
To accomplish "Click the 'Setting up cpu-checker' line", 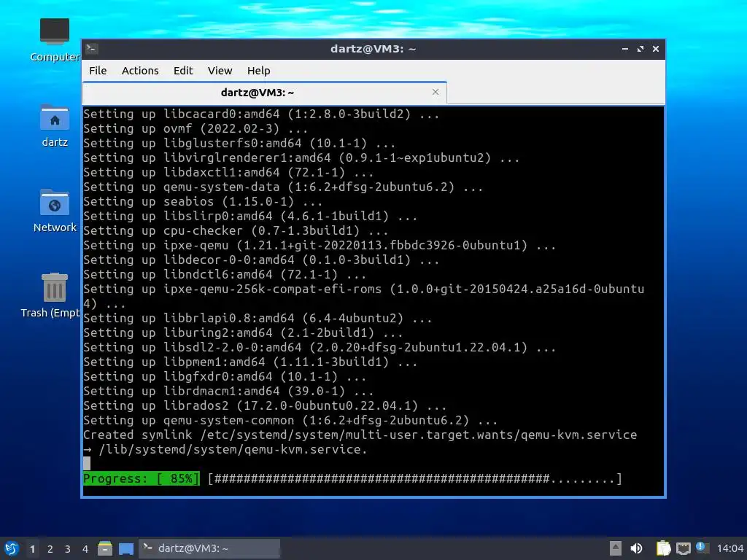I will [x=236, y=230].
